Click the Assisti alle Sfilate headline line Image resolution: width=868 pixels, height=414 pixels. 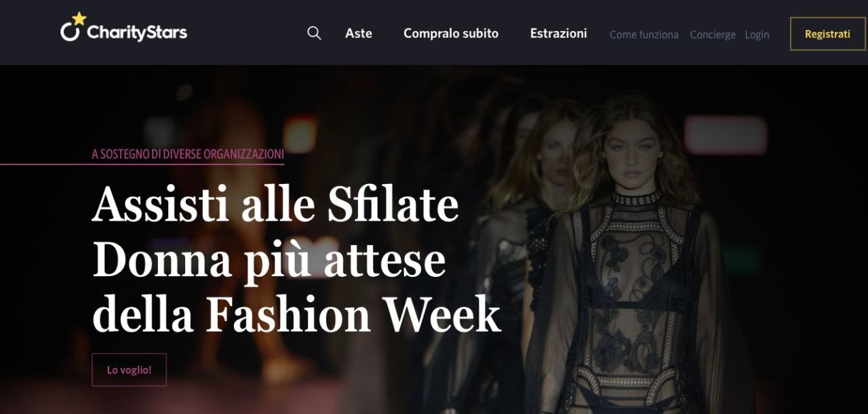pyautogui.click(x=275, y=205)
